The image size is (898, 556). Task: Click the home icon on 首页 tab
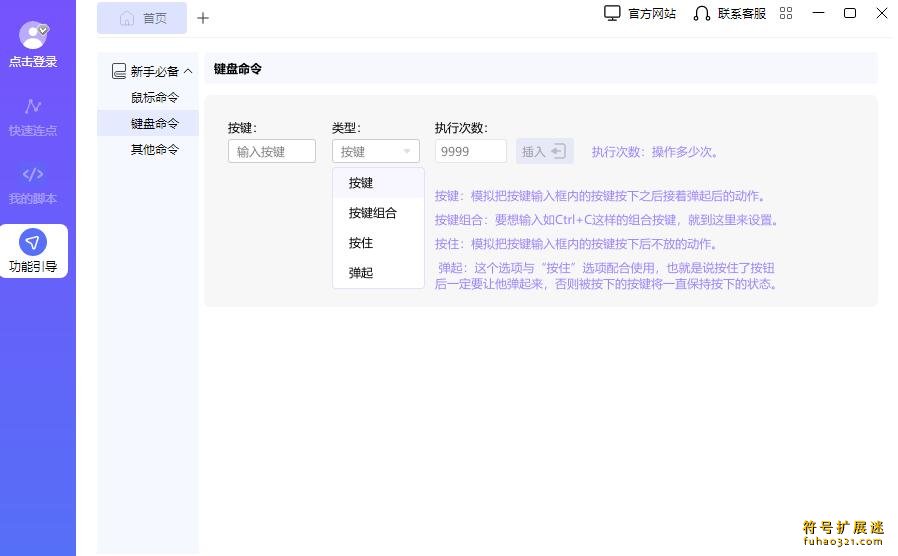pos(127,18)
